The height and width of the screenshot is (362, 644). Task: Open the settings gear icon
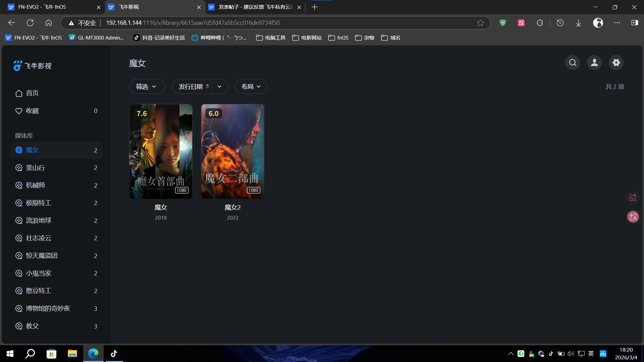point(616,63)
